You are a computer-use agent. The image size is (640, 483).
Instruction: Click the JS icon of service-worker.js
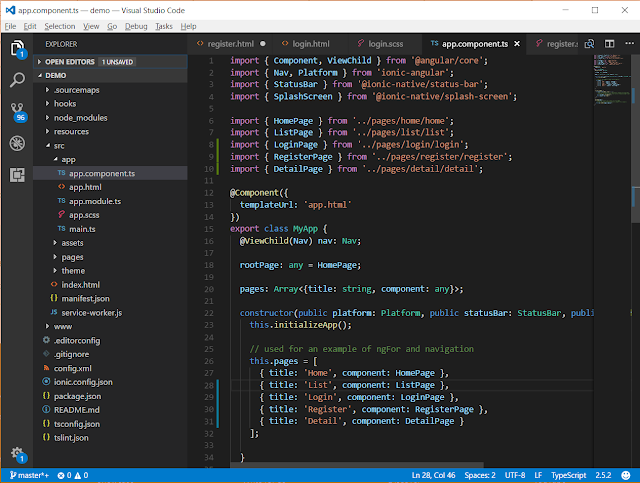(x=54, y=312)
